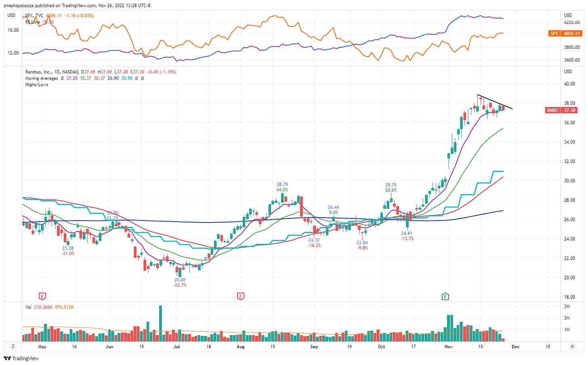Click the Dec label on time axis
The height and width of the screenshot is (365, 588).
pos(516,347)
